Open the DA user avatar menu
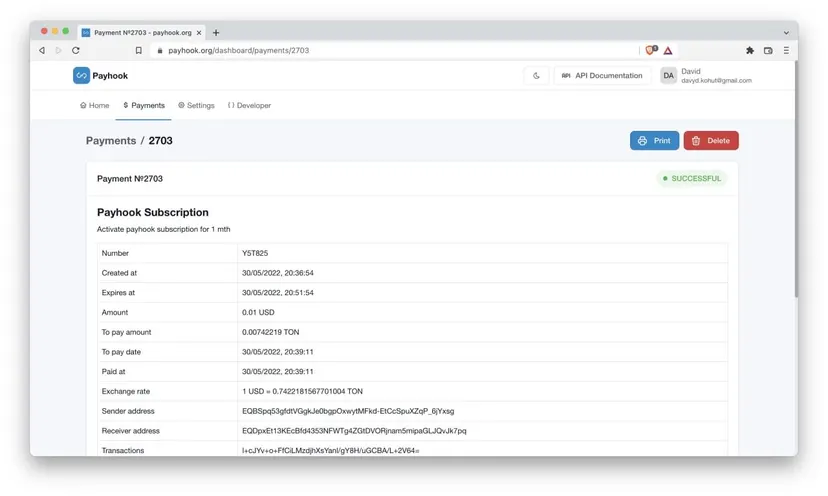Viewport: 828px width, 496px height. coord(668,76)
